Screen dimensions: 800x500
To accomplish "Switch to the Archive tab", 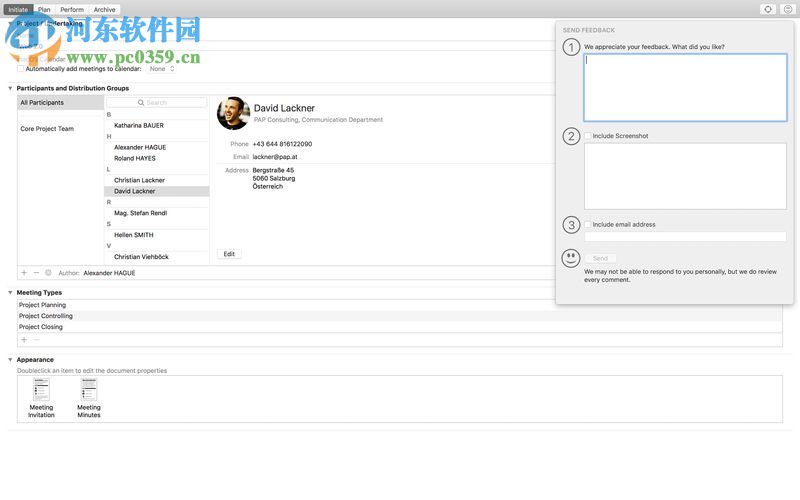I will pyautogui.click(x=105, y=10).
